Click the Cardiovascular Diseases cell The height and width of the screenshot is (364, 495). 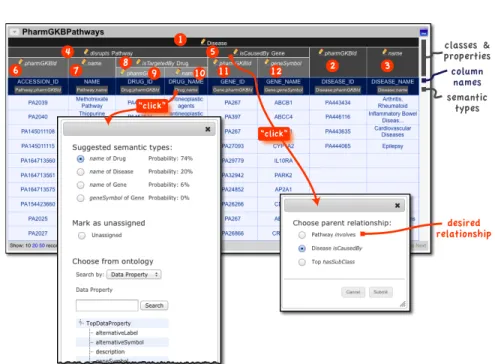click(393, 131)
